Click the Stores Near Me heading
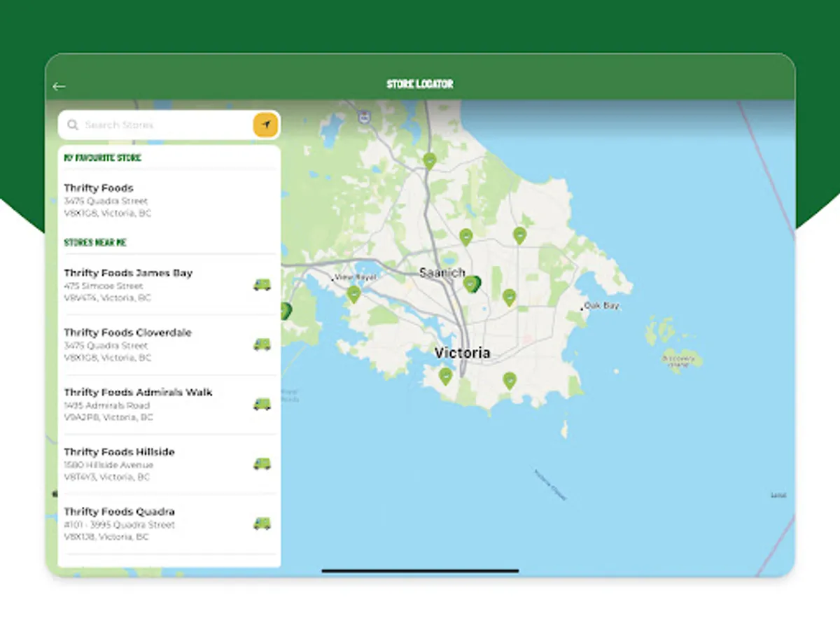Screen dimensions: 840x630 [95, 242]
